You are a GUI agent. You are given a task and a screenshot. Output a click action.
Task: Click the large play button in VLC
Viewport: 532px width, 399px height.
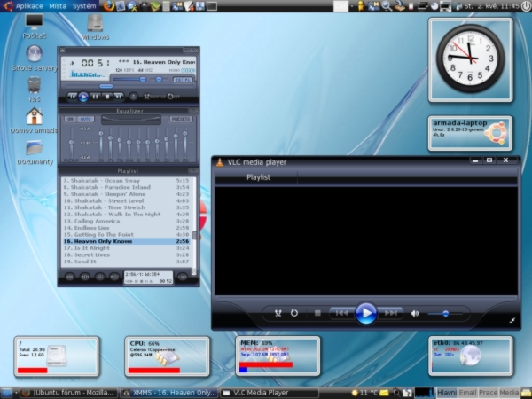pos(365,314)
